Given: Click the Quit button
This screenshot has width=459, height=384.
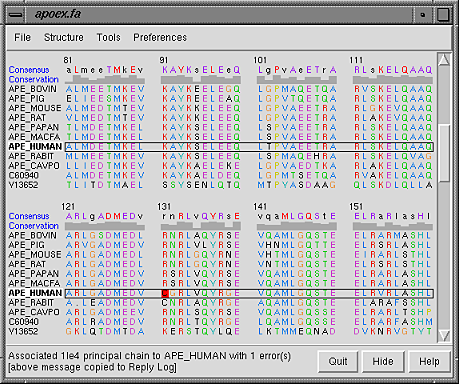Looking at the screenshot, I should (x=338, y=361).
